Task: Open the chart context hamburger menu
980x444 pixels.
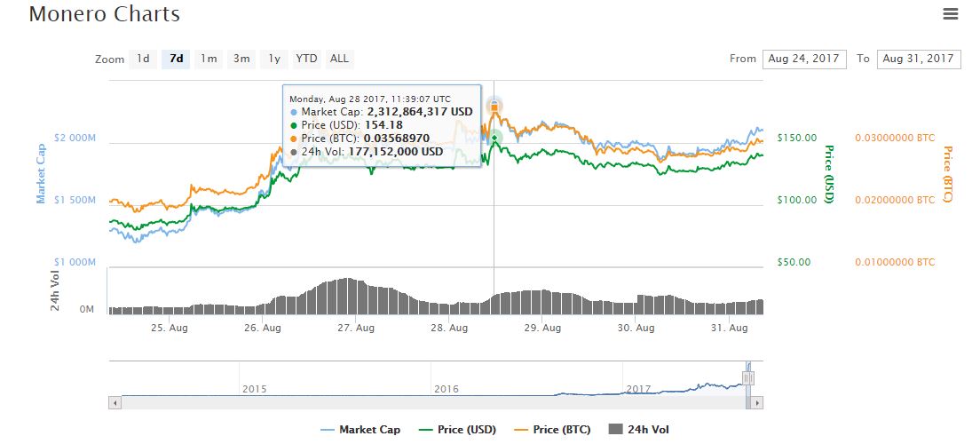Action: [950, 13]
